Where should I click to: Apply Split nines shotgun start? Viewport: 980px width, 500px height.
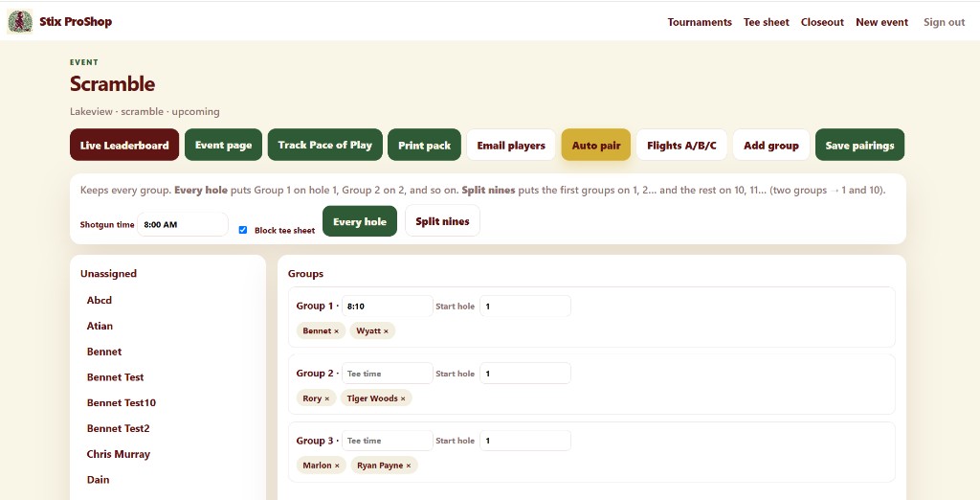coord(442,221)
